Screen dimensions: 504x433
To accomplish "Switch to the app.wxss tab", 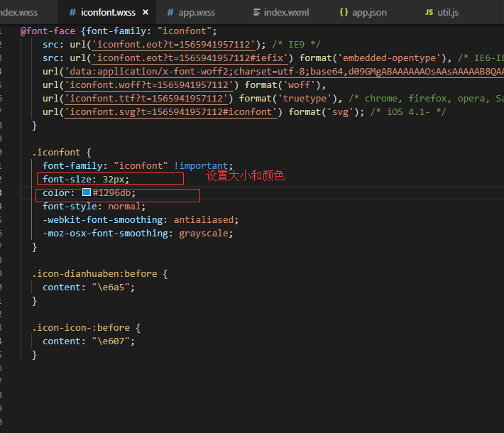I will (x=196, y=13).
